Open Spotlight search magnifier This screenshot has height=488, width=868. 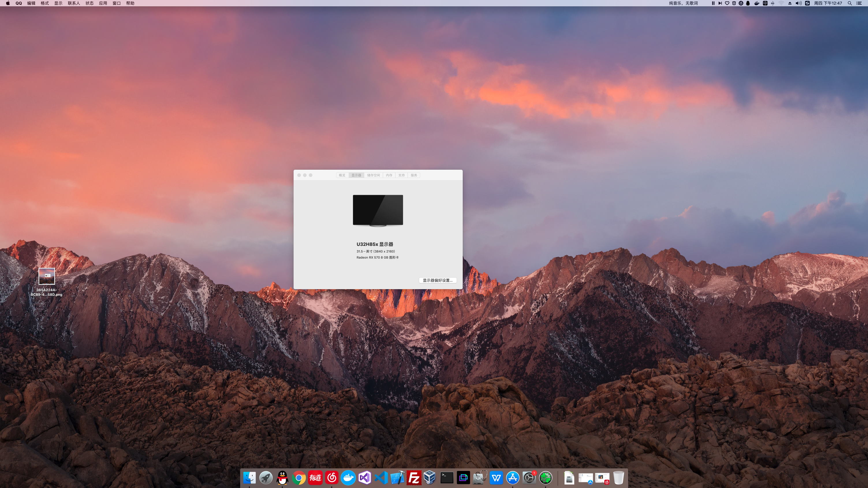850,3
